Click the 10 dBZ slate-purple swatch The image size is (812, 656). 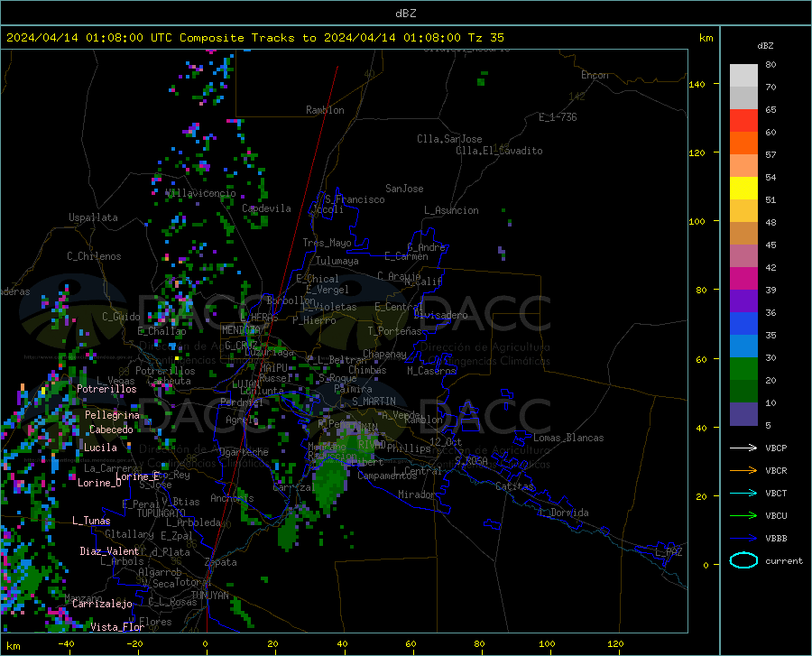pos(743,414)
